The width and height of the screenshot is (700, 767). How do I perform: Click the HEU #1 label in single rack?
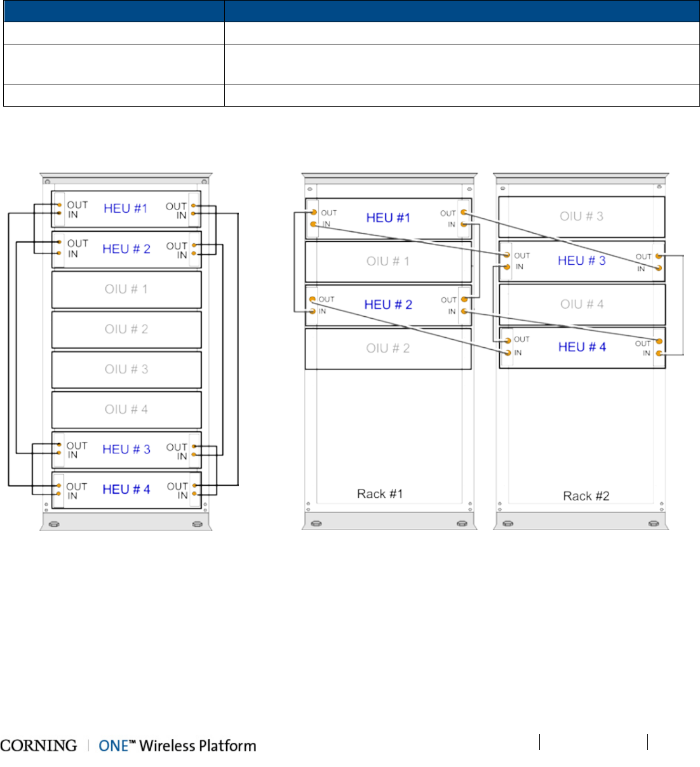coord(125,208)
